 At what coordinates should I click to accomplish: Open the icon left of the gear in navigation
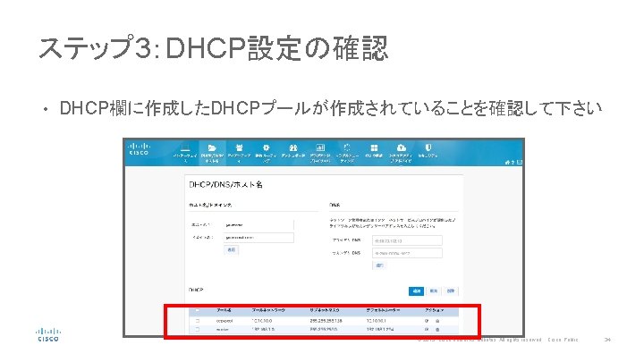point(239,147)
